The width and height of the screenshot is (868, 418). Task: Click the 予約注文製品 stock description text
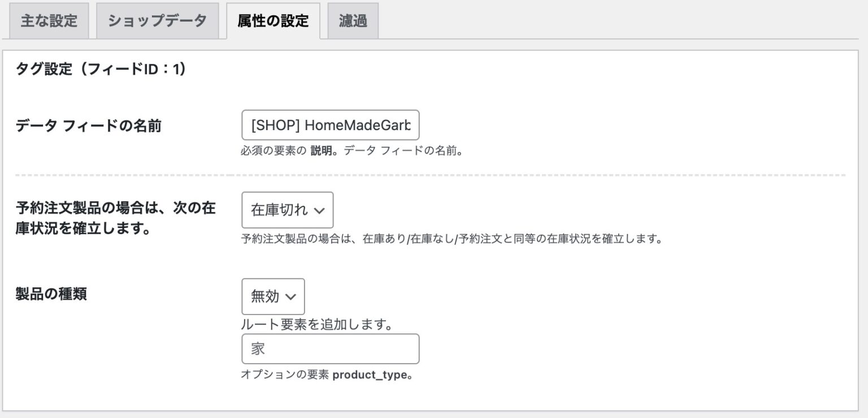point(452,238)
